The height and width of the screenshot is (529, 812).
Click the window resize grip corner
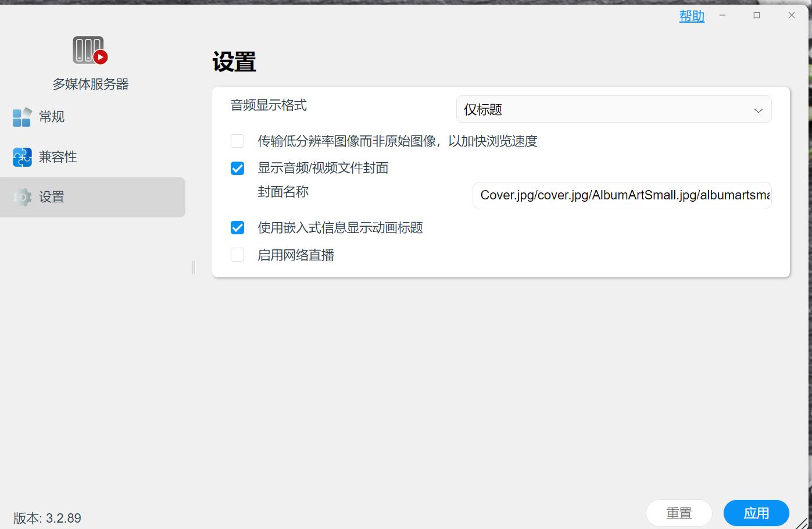[x=803, y=523]
